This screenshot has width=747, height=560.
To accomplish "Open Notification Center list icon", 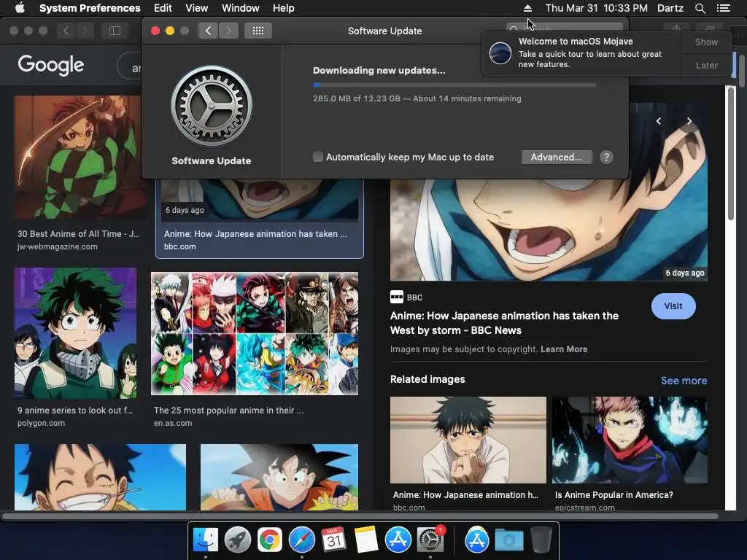I will pos(723,8).
